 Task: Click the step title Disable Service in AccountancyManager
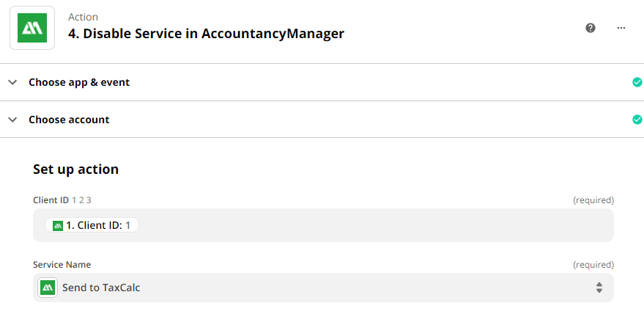point(206,34)
